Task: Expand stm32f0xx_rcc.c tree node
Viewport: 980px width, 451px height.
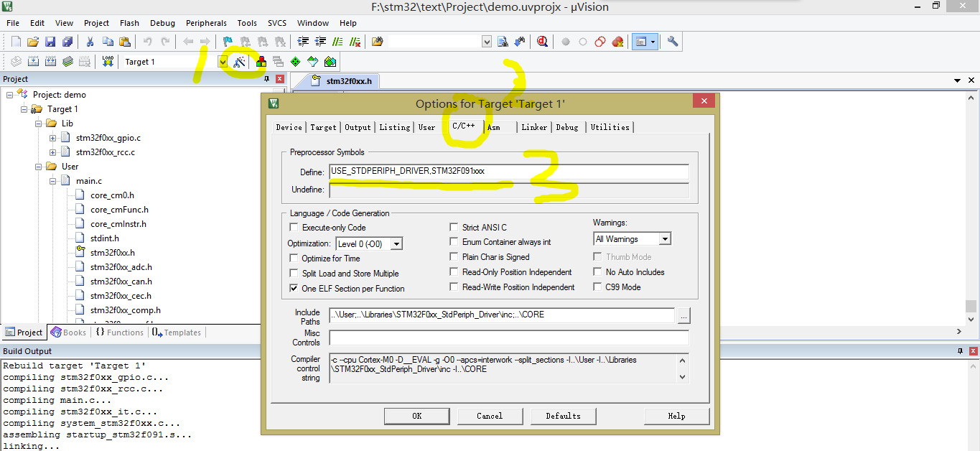Action: (x=52, y=152)
